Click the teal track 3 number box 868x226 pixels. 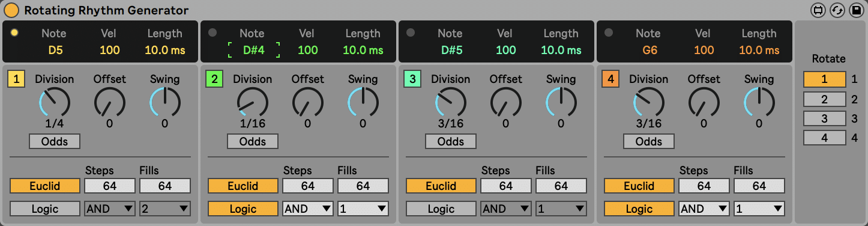coord(412,79)
